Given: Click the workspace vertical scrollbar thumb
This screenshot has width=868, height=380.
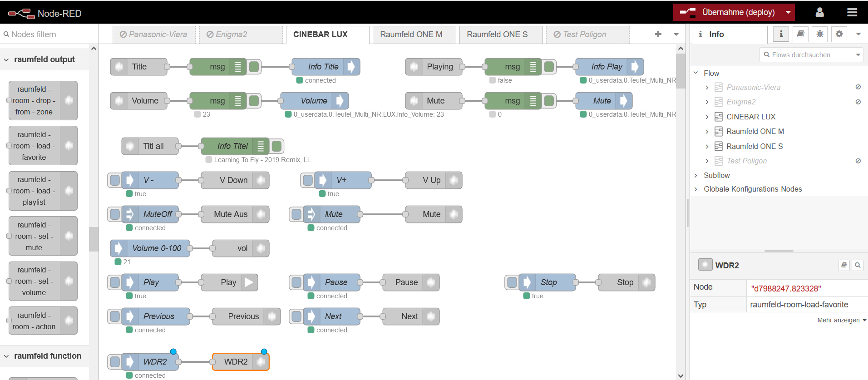Looking at the screenshot, I should (x=681, y=71).
